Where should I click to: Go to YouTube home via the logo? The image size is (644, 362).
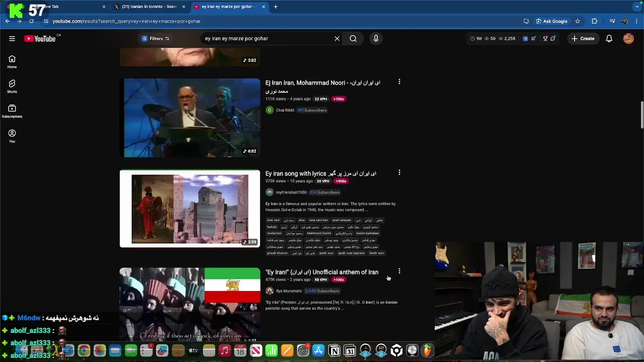point(40,39)
